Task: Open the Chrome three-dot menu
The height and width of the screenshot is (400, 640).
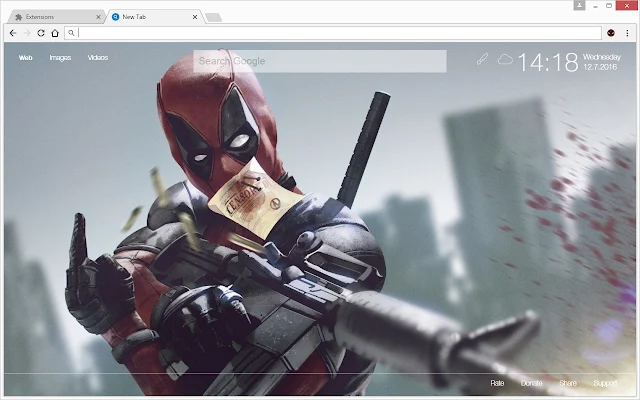Action: coord(627,33)
